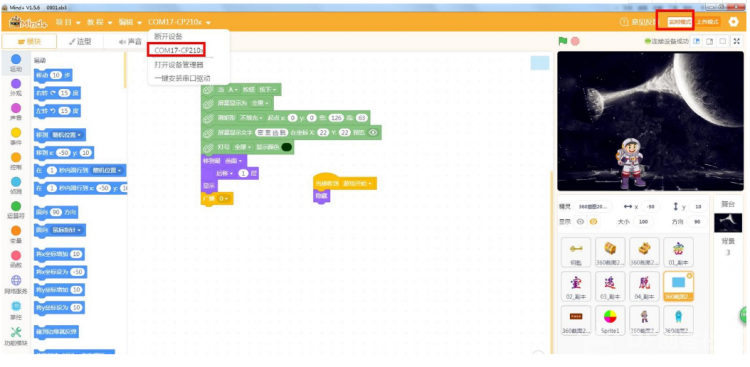This screenshot has width=750, height=367.
Task: Select the 变量 (Variables) category
Action: [x=16, y=234]
